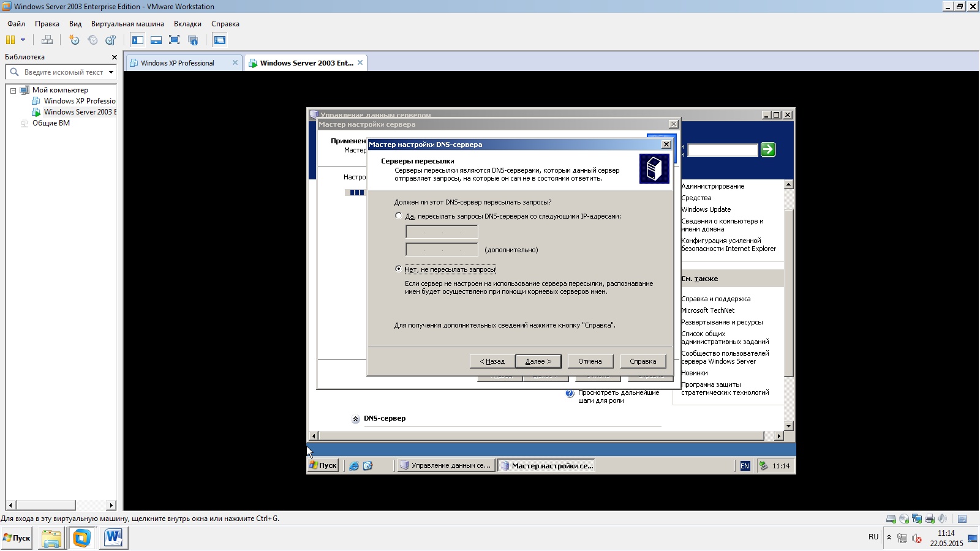980x551 pixels.
Task: Click the console view icon in toolbar
Action: click(x=220, y=40)
